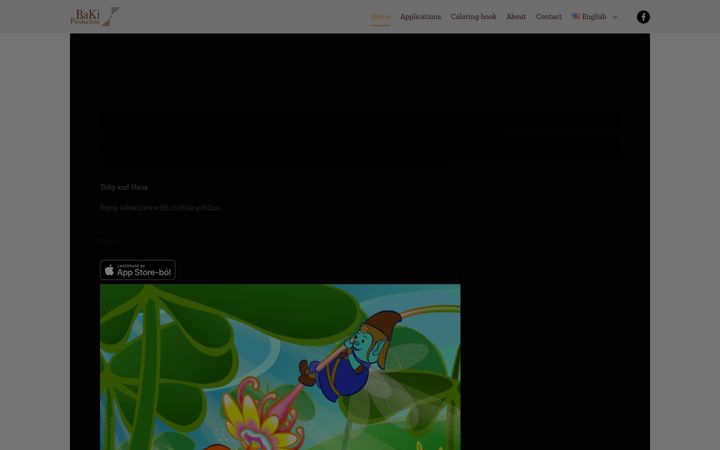
Task: Open the Contact page
Action: [x=548, y=17]
